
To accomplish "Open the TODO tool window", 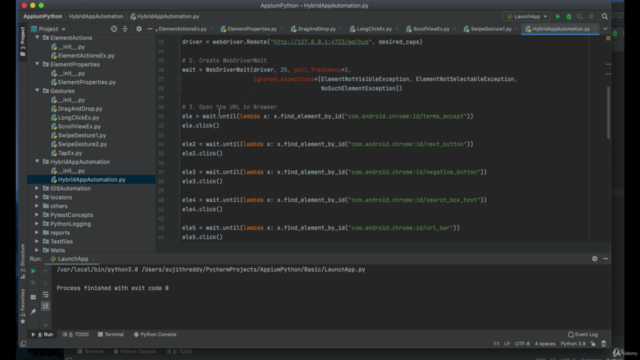I will [x=76, y=334].
